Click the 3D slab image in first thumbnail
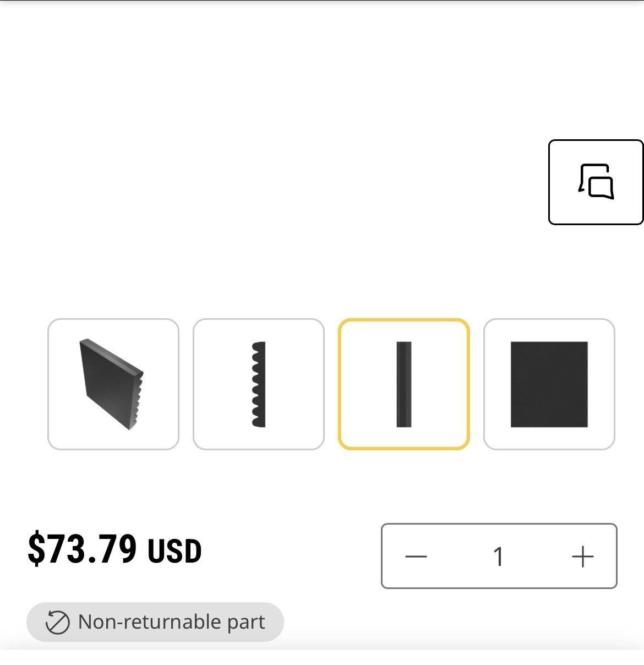644x665 pixels. coord(112,384)
